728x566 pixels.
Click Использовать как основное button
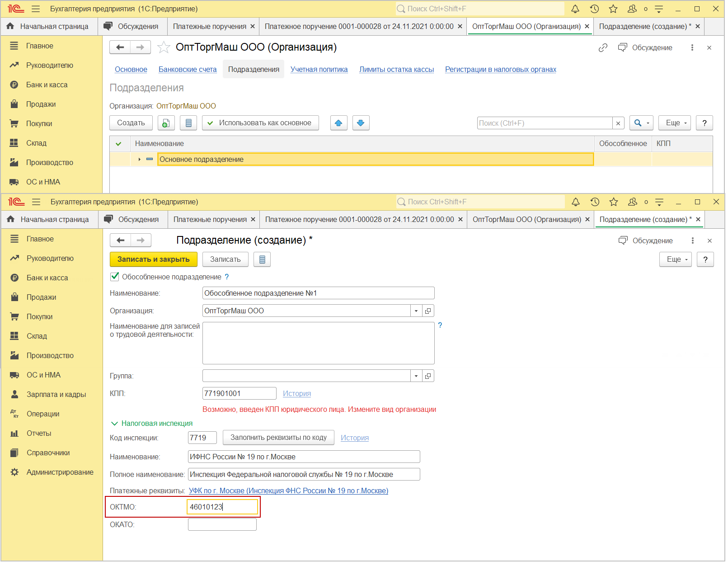point(260,123)
